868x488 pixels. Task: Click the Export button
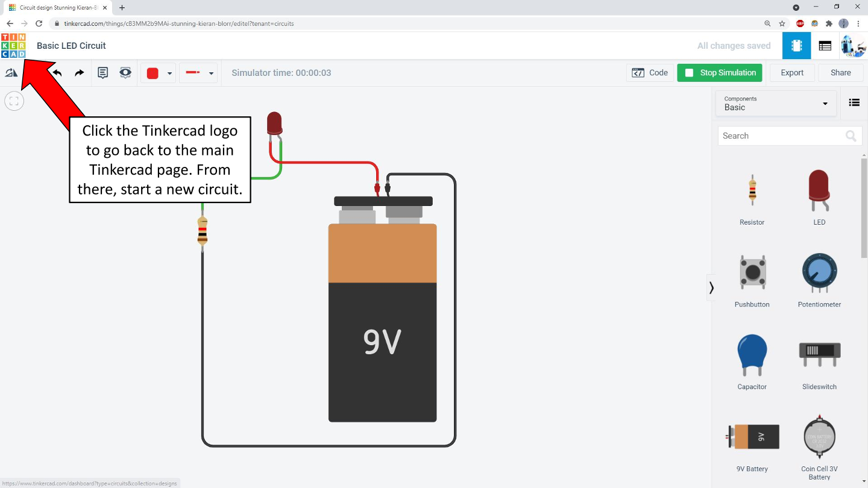click(x=791, y=73)
